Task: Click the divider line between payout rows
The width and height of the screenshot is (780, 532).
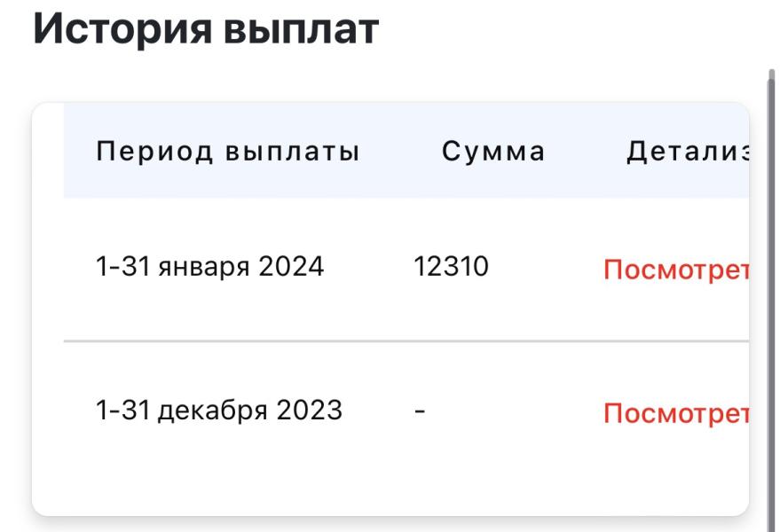Action: [x=406, y=341]
